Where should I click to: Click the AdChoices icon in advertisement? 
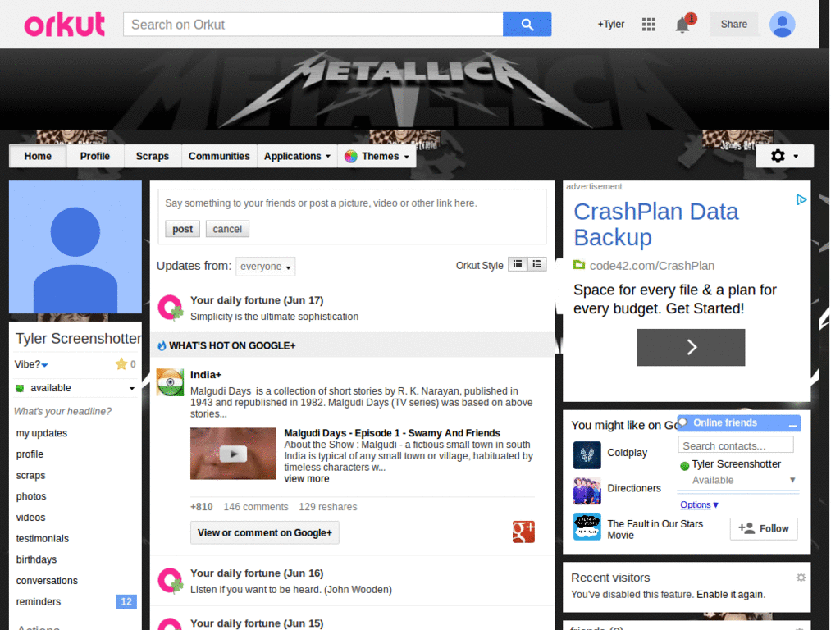coord(801,200)
